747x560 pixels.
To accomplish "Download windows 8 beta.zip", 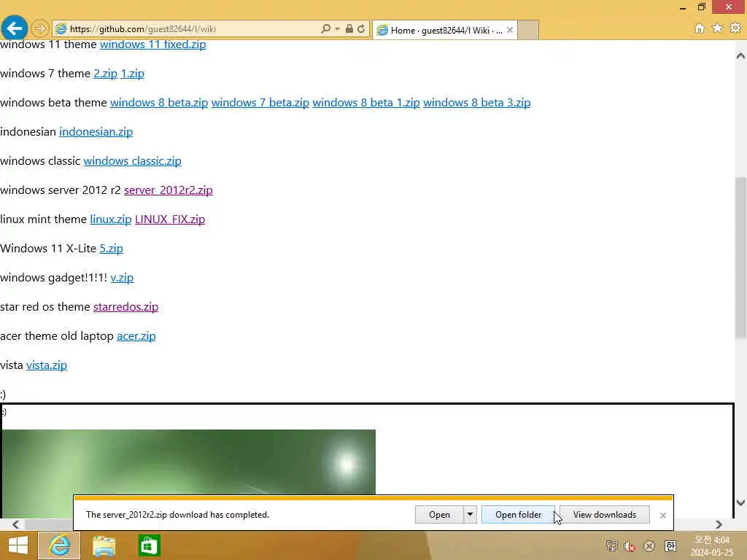I will coord(159,102).
